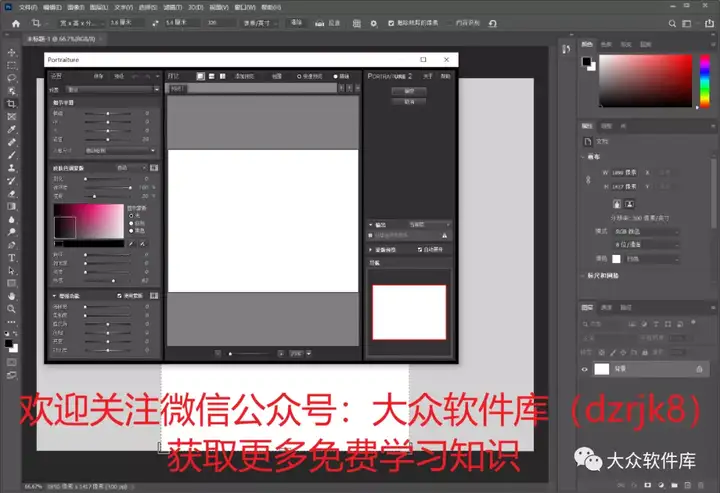The width and height of the screenshot is (720, 493).
Task: Open the crop overlay grid options
Action: [356, 23]
